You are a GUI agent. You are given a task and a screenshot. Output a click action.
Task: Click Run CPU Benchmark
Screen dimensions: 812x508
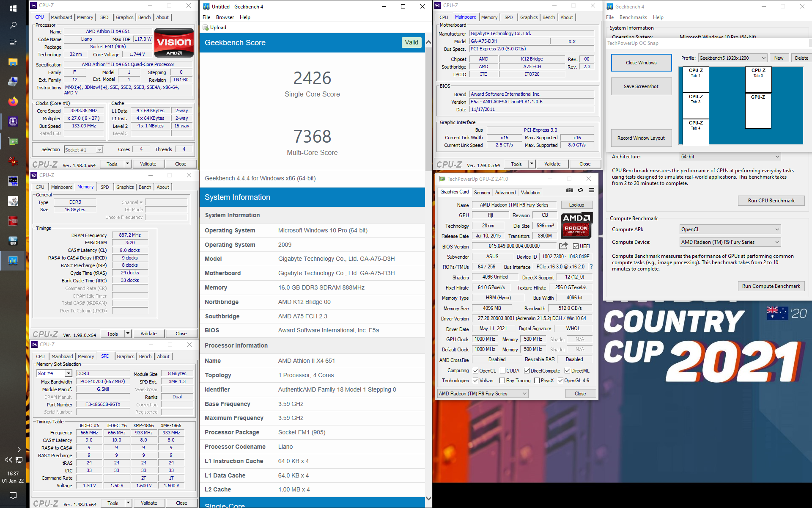click(x=771, y=201)
